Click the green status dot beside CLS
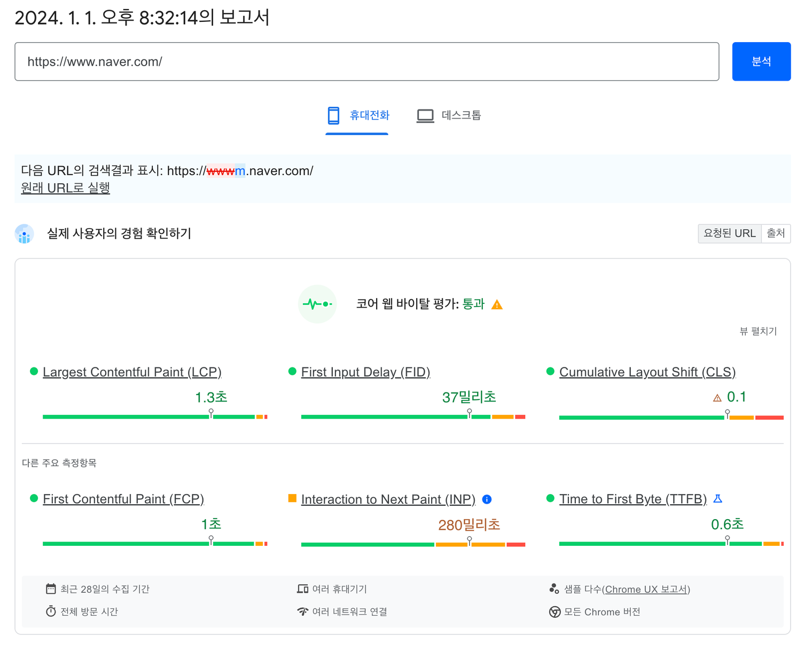The width and height of the screenshot is (812, 651). pos(550,371)
